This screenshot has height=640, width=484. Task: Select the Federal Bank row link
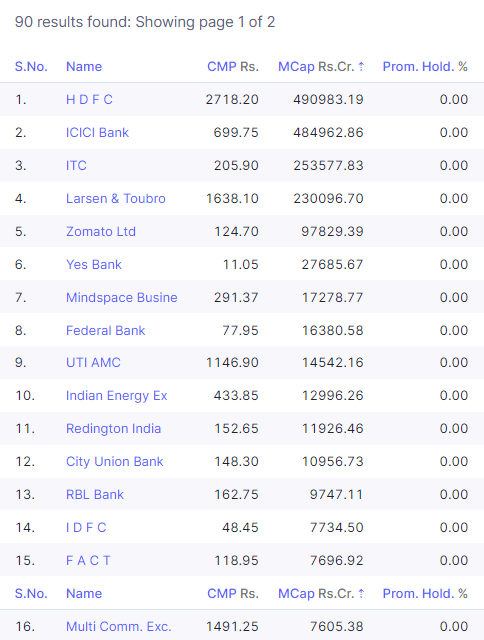click(x=105, y=331)
